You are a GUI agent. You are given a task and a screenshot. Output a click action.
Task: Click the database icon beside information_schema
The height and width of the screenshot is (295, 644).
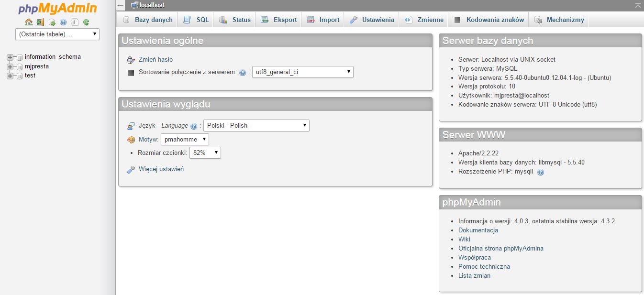click(20, 57)
